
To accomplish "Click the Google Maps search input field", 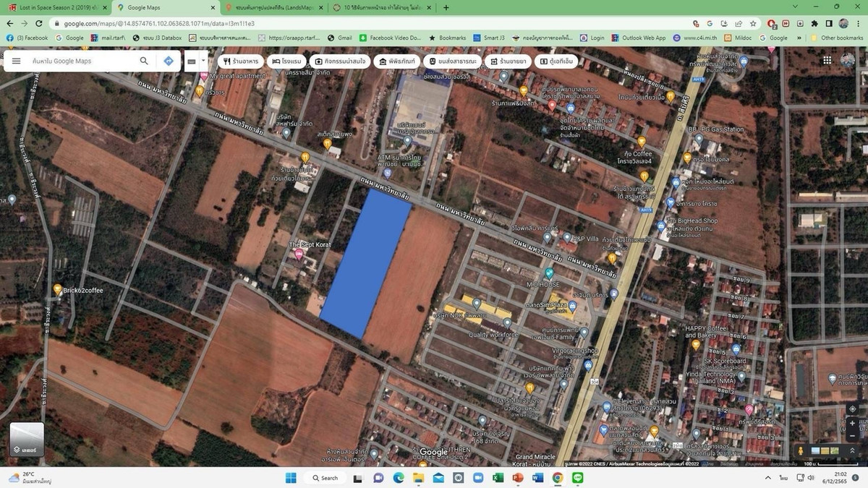I will click(x=80, y=61).
